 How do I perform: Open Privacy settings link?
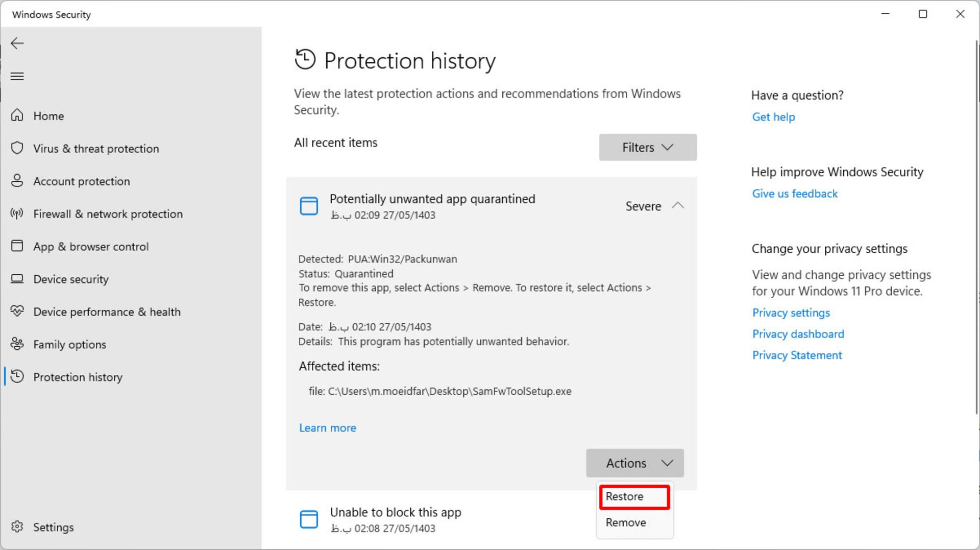pyautogui.click(x=791, y=313)
